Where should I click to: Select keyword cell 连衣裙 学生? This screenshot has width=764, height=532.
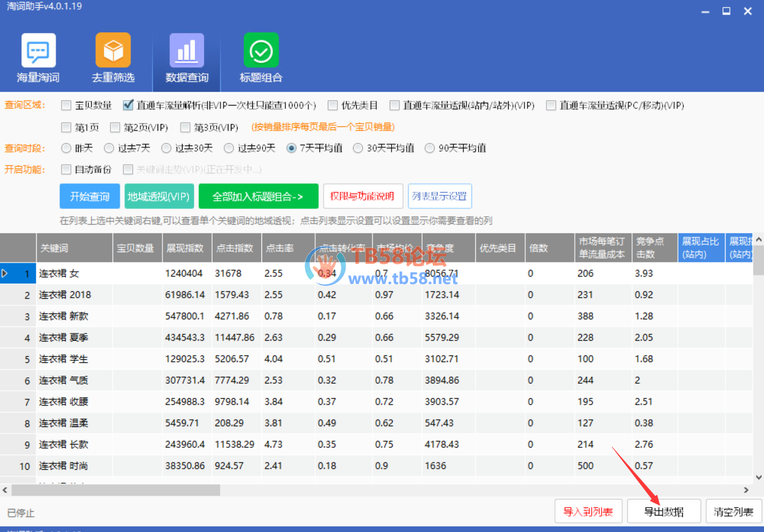[75, 359]
